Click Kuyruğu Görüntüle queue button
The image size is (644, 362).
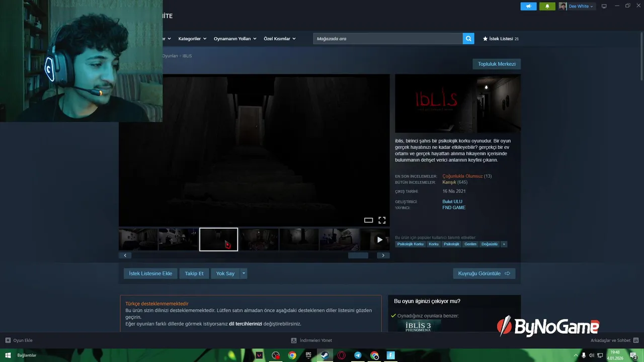[484, 274]
